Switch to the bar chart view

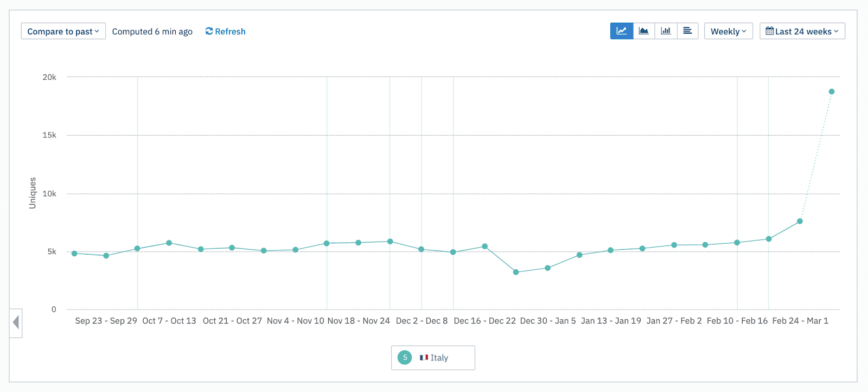(666, 31)
